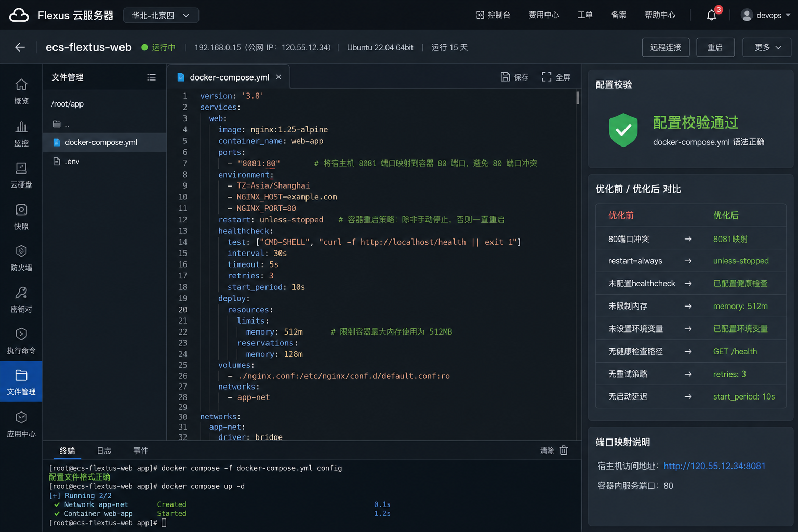Select docker-compose.yml in file list

(x=104, y=142)
